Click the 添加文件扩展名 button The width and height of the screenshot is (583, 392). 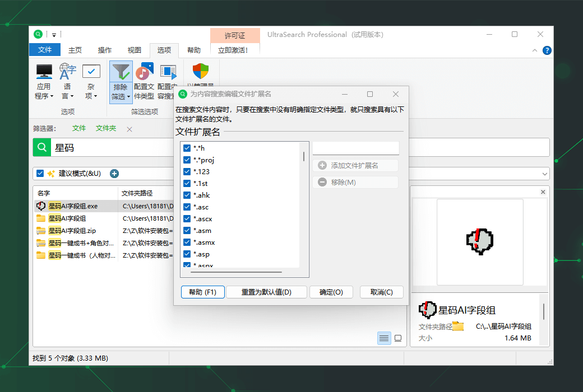pos(355,165)
